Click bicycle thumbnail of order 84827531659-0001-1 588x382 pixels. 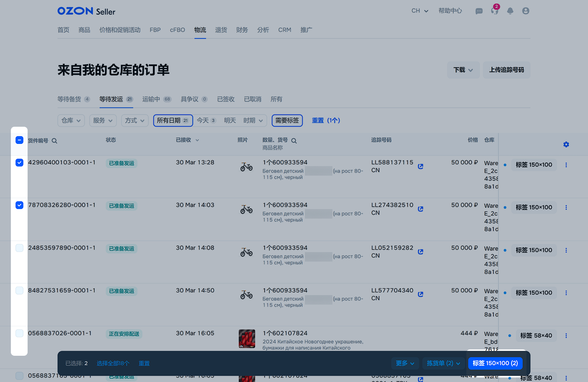click(247, 295)
